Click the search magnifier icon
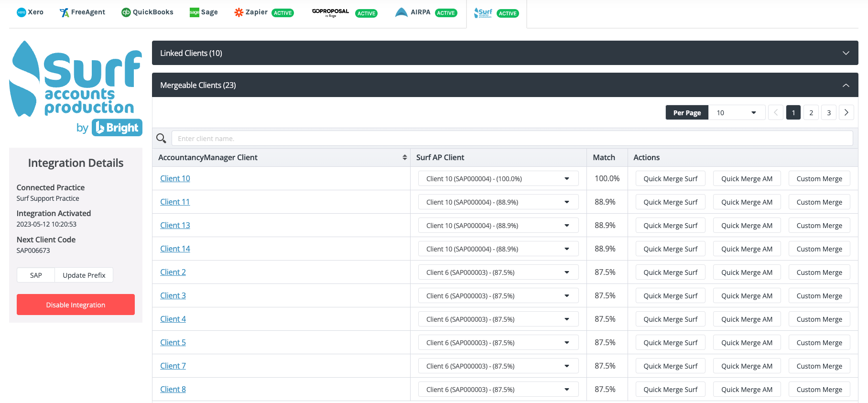 (161, 139)
